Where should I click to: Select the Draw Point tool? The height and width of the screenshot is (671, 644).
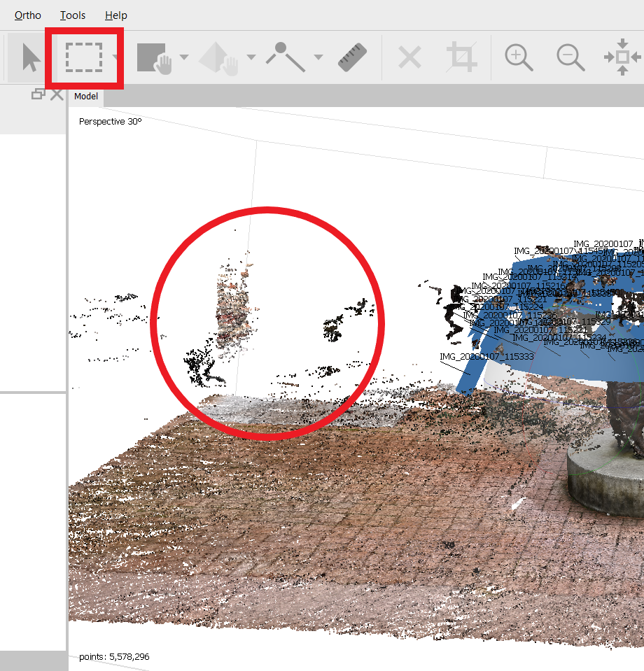pos(286,57)
